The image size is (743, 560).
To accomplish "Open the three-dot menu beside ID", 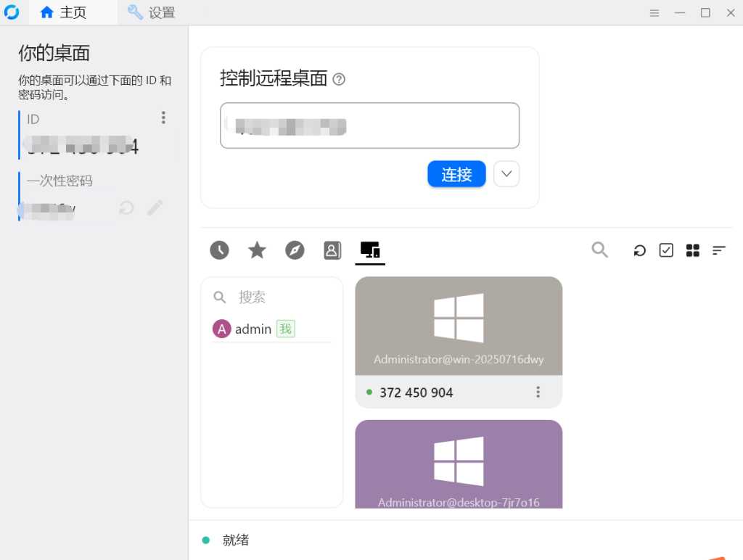I will (x=163, y=118).
